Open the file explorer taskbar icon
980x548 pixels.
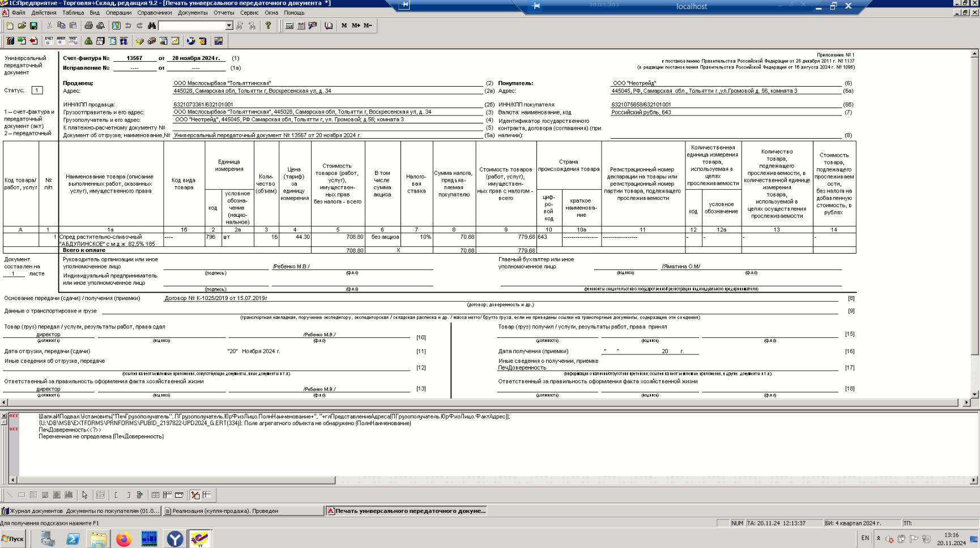coord(98,539)
